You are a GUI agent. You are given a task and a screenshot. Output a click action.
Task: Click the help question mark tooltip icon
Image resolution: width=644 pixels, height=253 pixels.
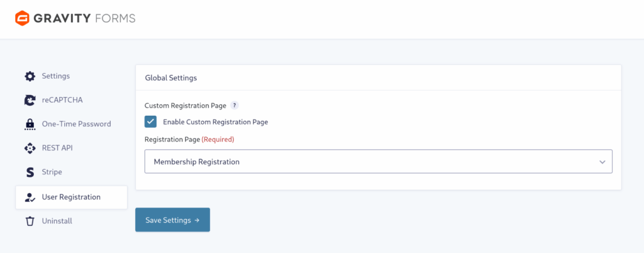234,106
